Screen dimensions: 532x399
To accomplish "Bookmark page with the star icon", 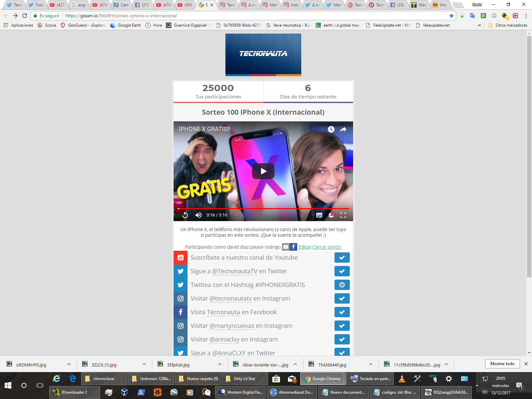I will tap(451, 16).
